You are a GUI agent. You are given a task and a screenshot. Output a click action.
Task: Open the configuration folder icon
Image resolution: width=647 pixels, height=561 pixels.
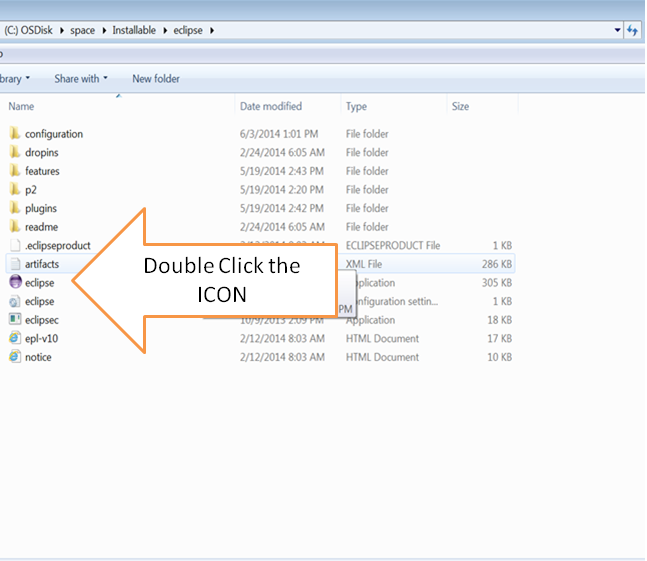click(14, 133)
